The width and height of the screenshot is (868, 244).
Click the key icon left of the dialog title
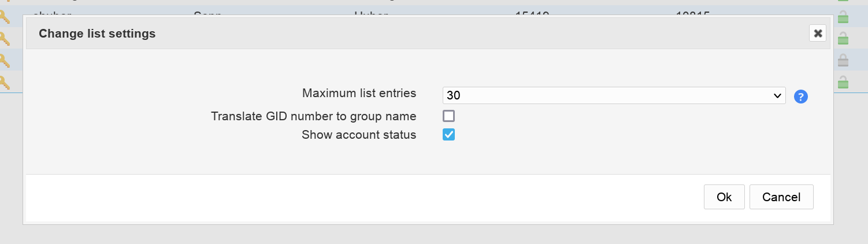6,39
